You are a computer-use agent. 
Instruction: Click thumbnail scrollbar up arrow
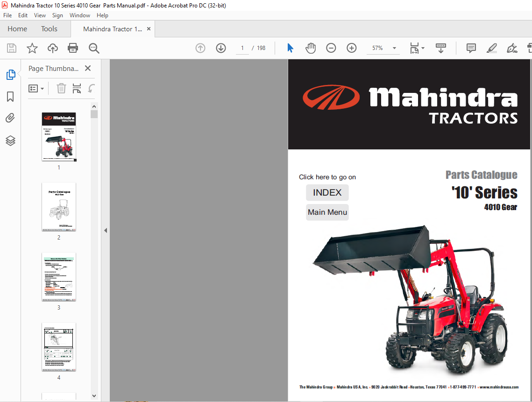[94, 106]
